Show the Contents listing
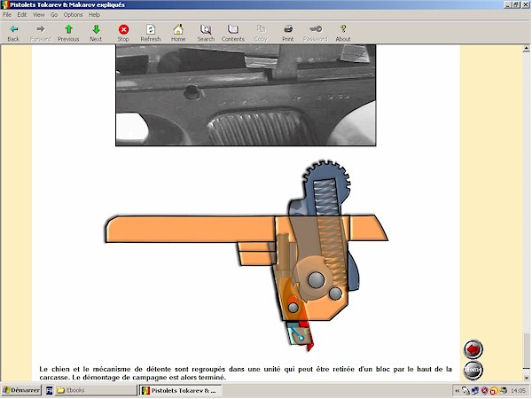Viewport: 532px width, 399px height. click(232, 33)
